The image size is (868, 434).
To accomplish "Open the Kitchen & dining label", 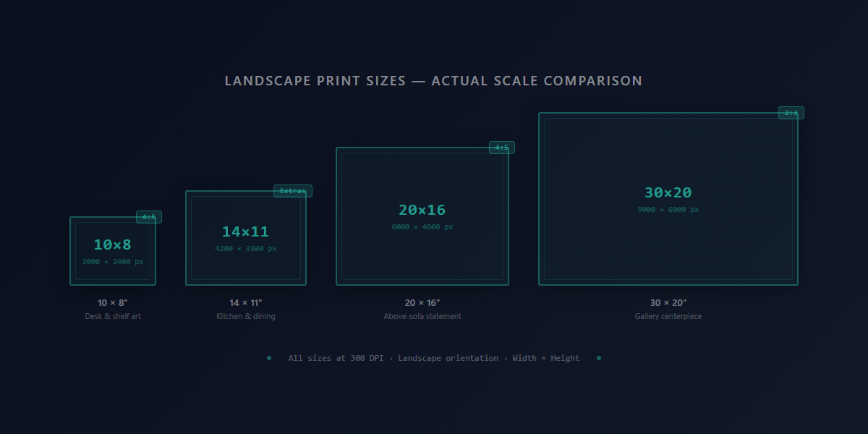I will coord(246,315).
